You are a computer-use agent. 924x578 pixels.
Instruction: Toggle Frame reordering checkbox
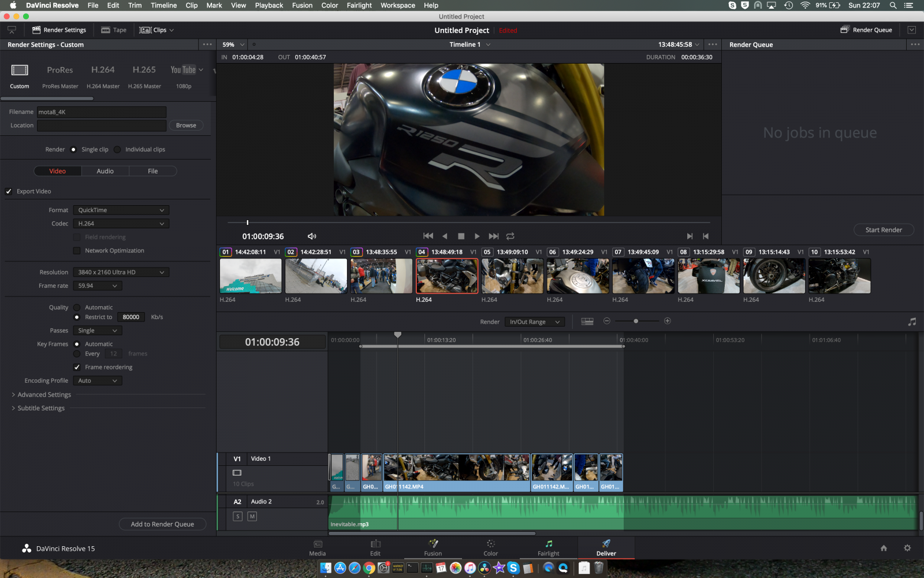[x=77, y=367]
